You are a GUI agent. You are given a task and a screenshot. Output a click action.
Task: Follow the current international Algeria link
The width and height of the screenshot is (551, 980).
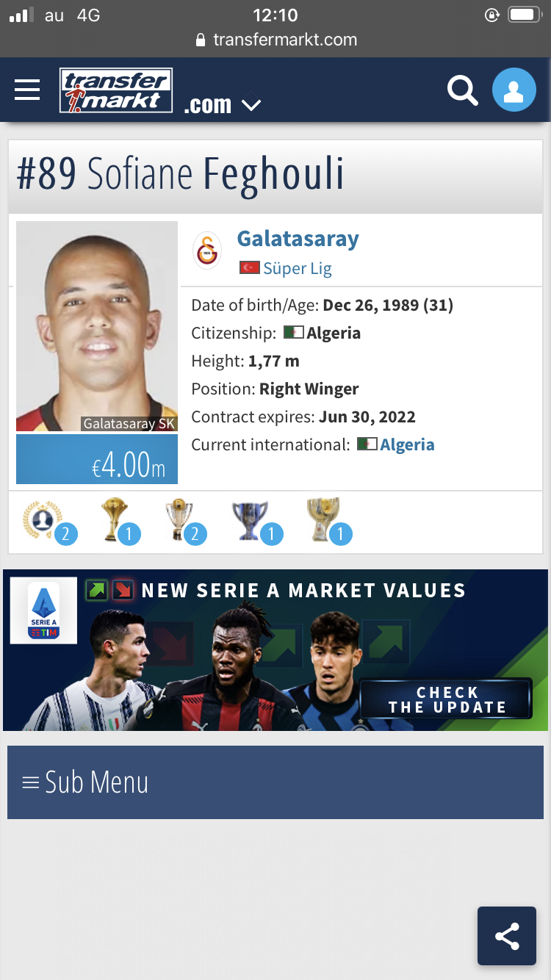(x=407, y=444)
